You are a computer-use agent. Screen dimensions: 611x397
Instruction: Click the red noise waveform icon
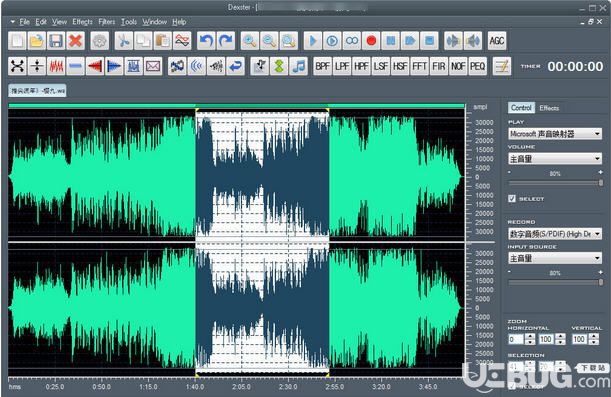[x=57, y=66]
